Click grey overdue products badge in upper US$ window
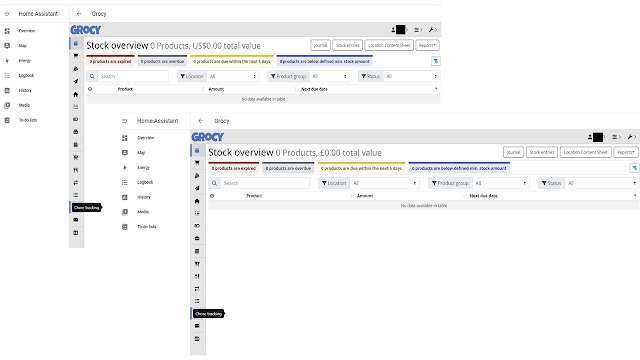This screenshot has width=640, height=360. (x=162, y=61)
